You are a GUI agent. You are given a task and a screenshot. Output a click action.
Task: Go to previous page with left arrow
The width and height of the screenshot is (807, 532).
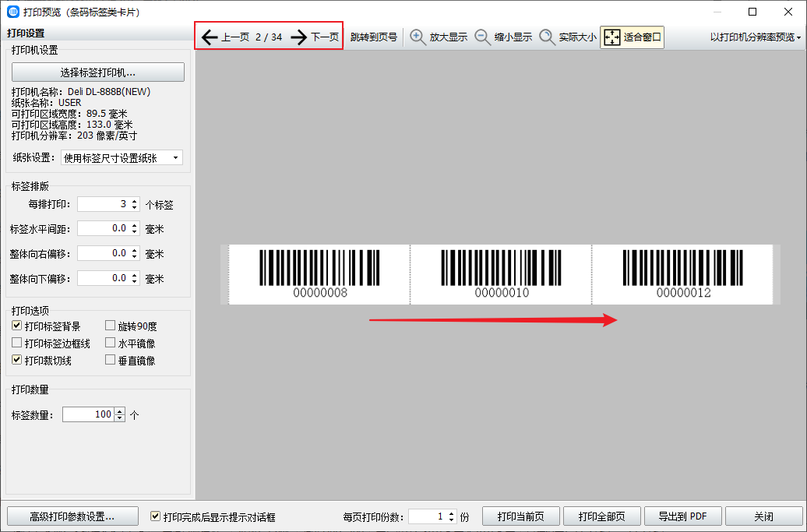pyautogui.click(x=210, y=37)
